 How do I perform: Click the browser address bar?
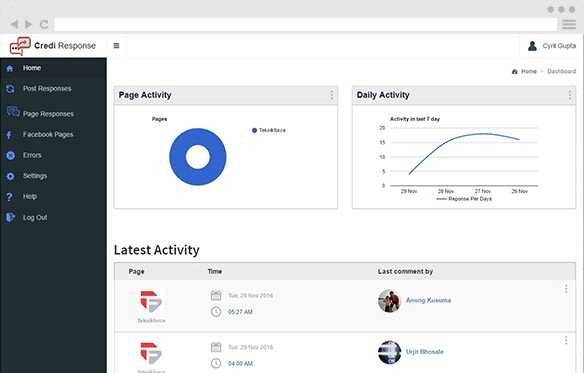tap(306, 24)
